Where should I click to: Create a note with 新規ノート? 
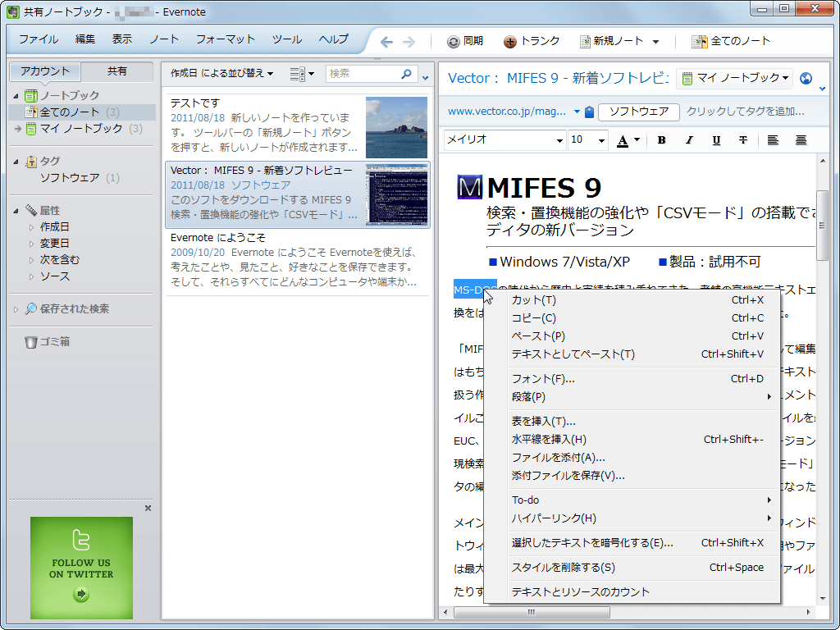pos(612,41)
